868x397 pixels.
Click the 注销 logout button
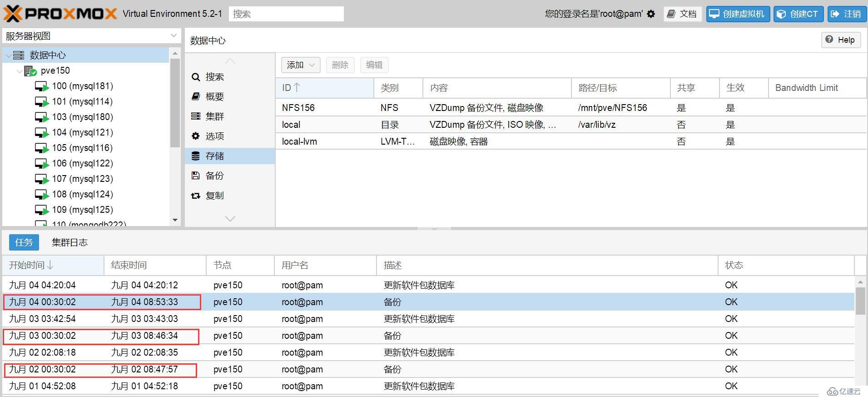[846, 14]
